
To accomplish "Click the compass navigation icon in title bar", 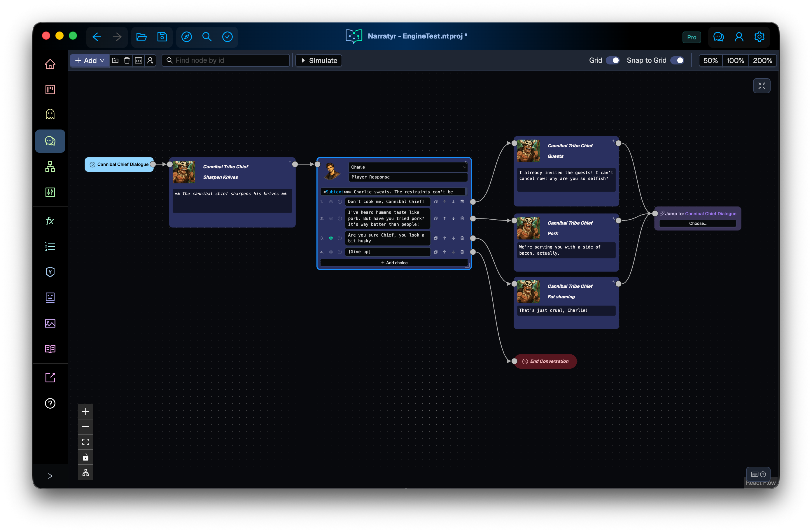I will (187, 37).
